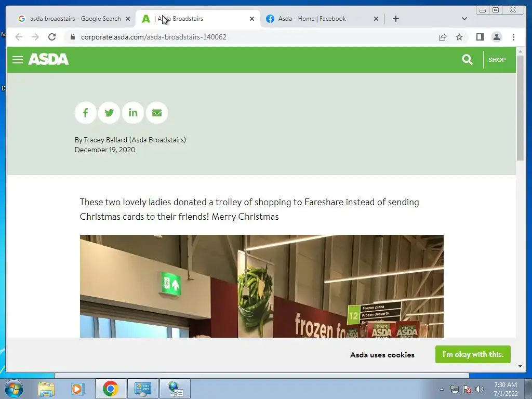Viewport: 532px width, 399px height.
Task: Click the SHOP link in header
Action: (497, 60)
